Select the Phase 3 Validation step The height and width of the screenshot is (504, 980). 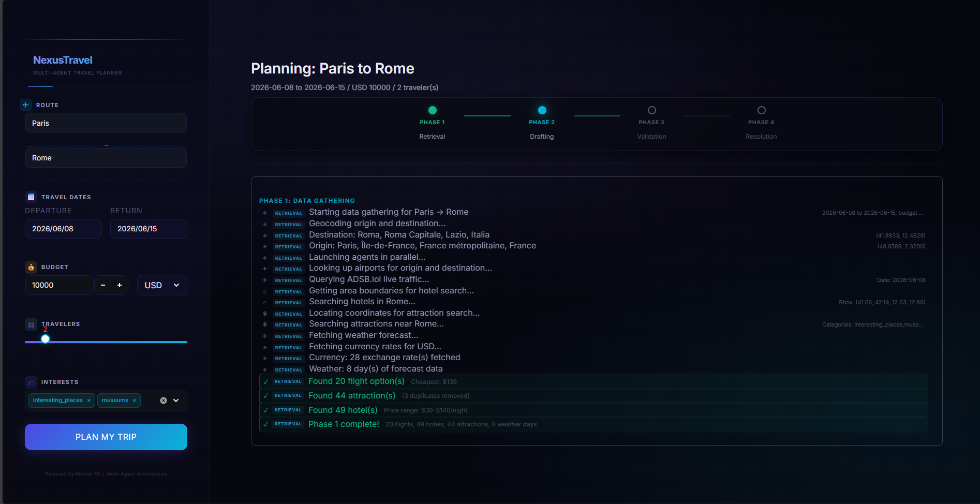652,123
